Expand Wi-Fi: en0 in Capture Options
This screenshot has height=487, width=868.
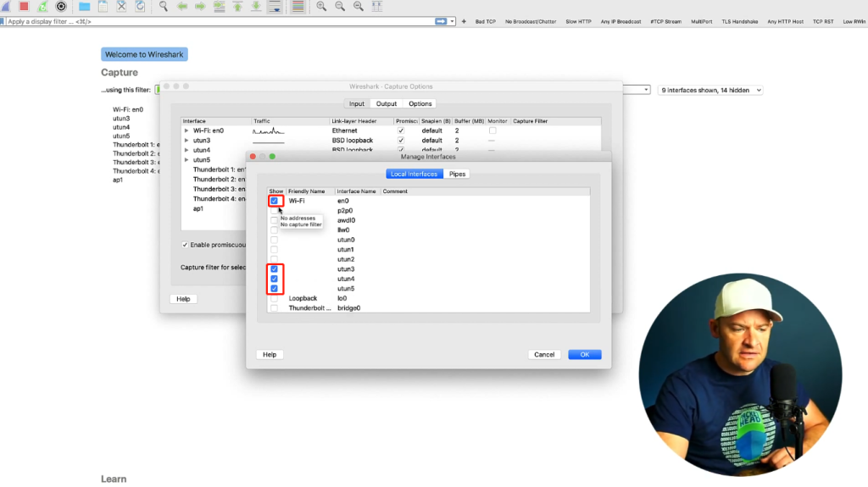point(186,130)
